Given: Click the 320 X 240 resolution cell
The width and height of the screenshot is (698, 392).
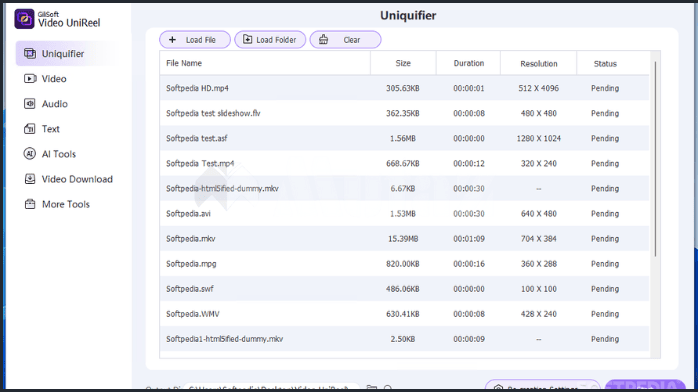Looking at the screenshot, I should [539, 163].
